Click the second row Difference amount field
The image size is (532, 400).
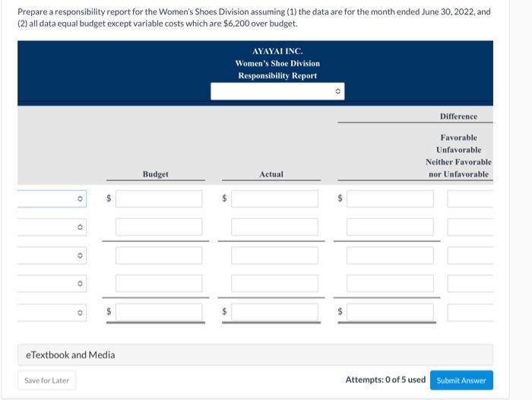(x=390, y=227)
